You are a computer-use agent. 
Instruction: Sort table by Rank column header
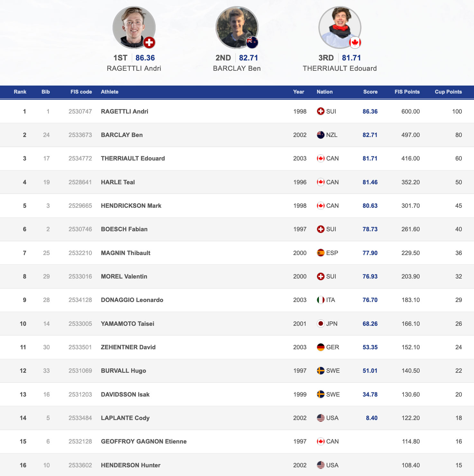coord(20,92)
